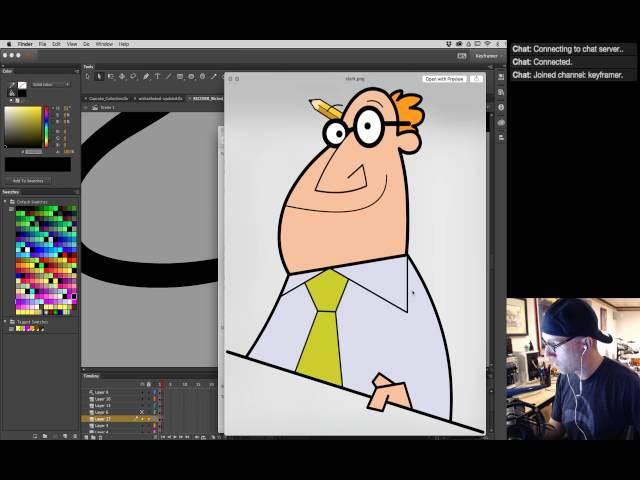Go to first frame in timeline controls

162,437
